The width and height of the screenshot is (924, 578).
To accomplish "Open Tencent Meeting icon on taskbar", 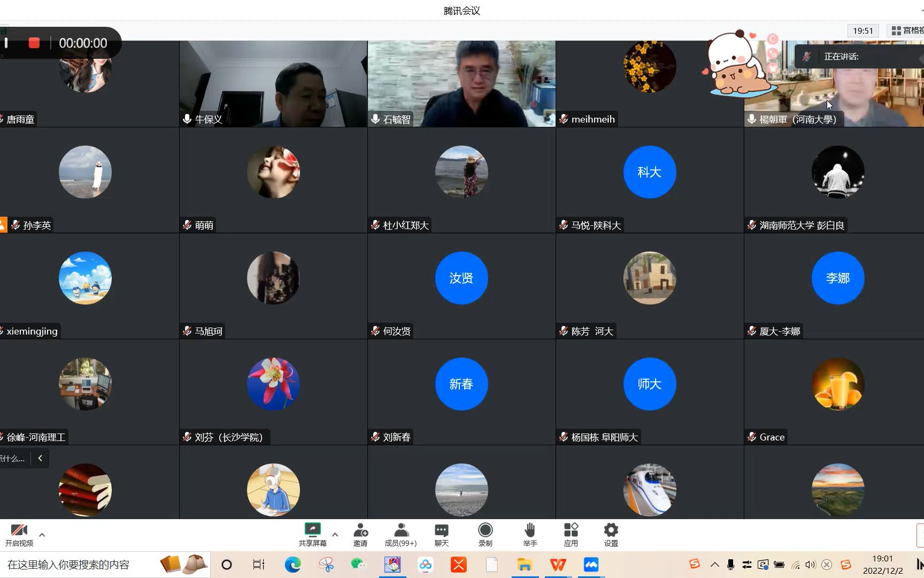I will coord(591,565).
